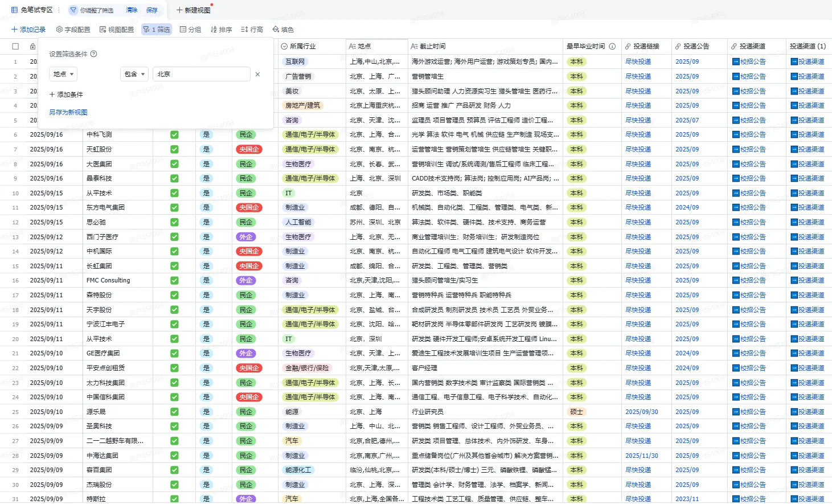Select the 平安点创租赁 company cell
Screen dimensions: 832x504
(118, 368)
